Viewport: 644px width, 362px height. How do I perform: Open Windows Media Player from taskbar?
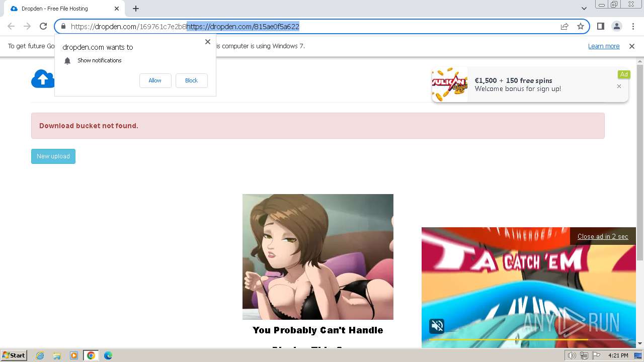pos(73,355)
